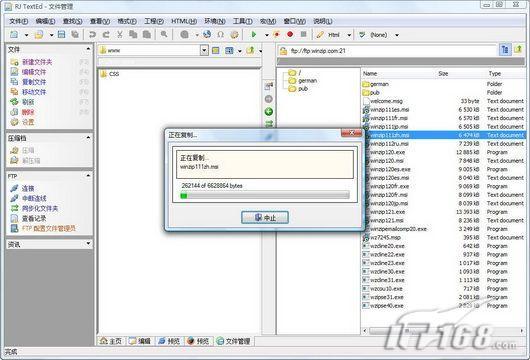Collapse the 文件 side panel

point(88,49)
